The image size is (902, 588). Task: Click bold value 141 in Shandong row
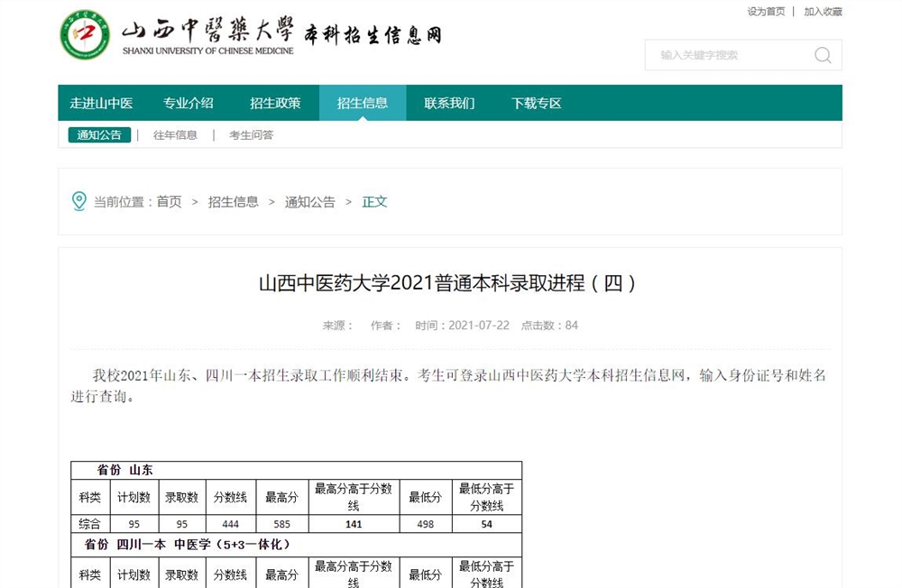coord(354,524)
